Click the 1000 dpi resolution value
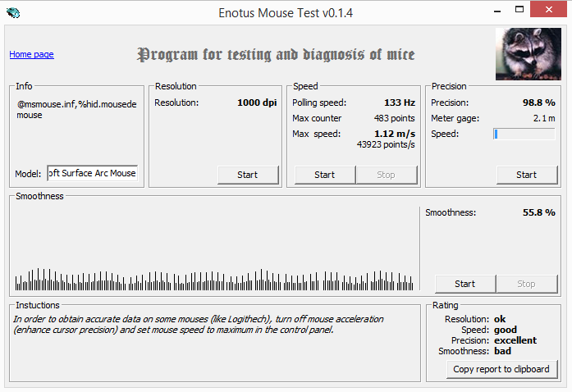Screen dimensions: 572x392 257,103
